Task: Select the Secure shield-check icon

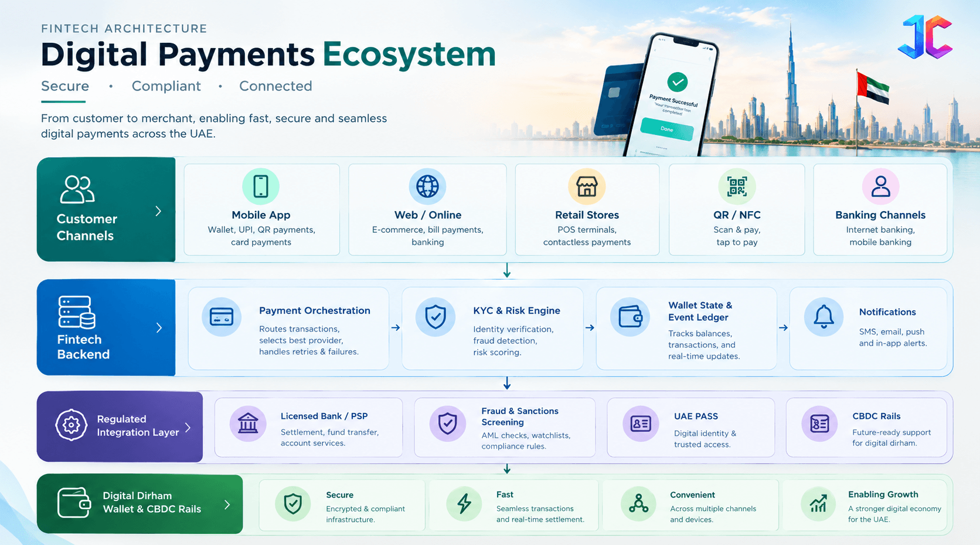Action: tap(292, 504)
